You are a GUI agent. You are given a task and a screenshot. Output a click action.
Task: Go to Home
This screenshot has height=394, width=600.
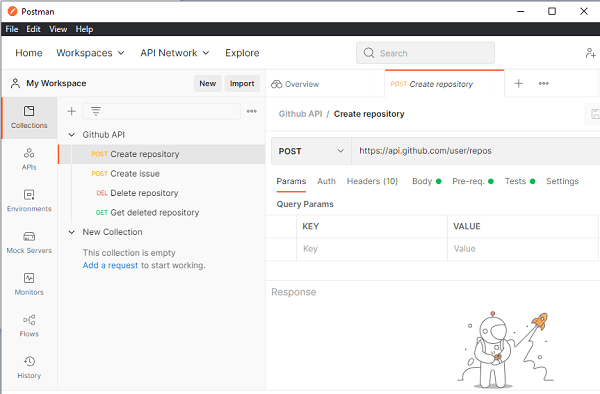pyautogui.click(x=29, y=53)
